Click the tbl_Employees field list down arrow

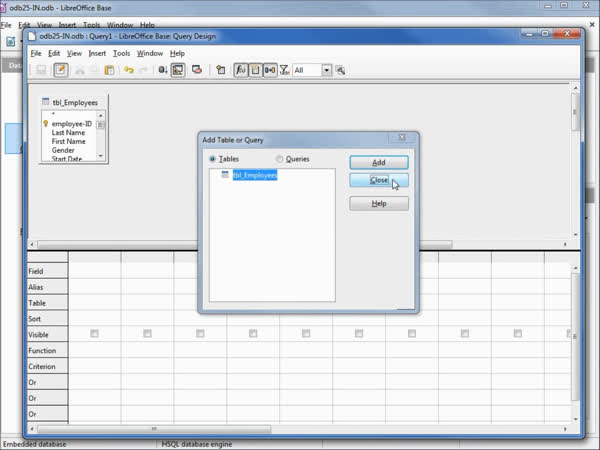point(101,156)
